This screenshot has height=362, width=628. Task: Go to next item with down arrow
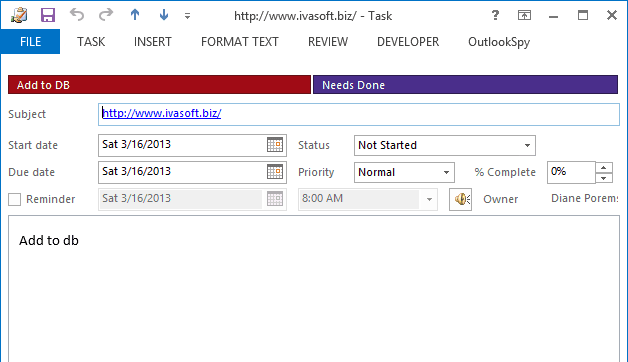pos(163,15)
